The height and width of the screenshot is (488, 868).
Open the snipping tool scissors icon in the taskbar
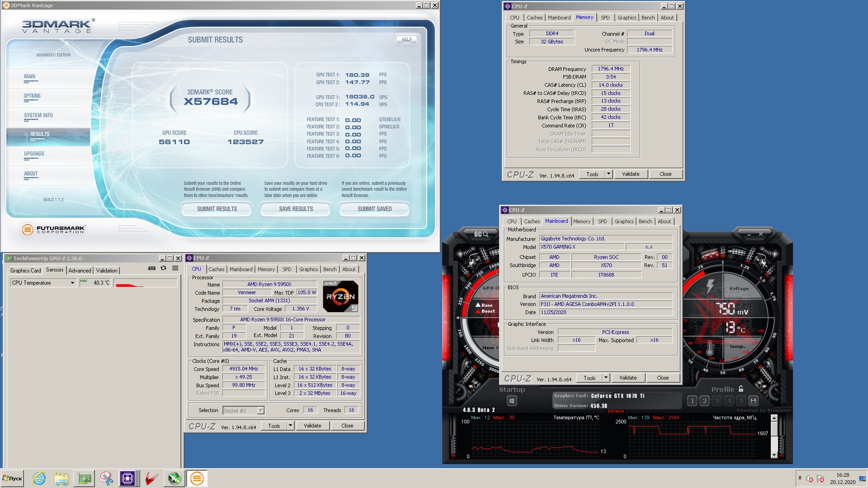(x=106, y=479)
